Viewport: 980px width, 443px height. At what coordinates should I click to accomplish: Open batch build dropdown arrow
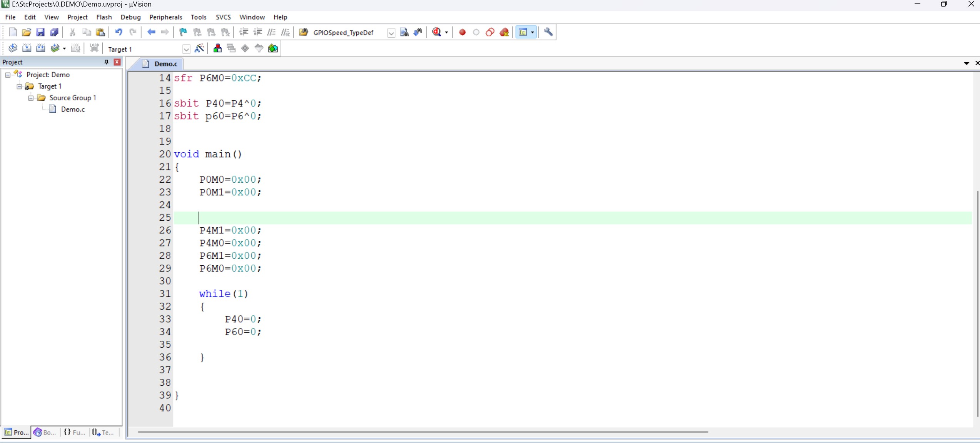tap(64, 49)
